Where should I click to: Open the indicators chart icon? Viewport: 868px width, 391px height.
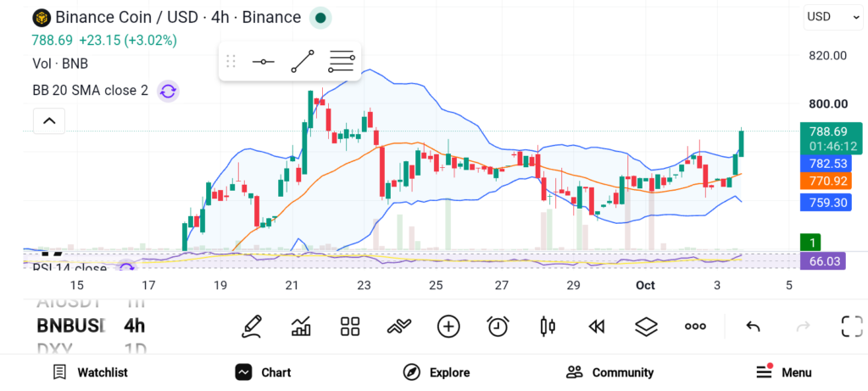click(x=301, y=327)
